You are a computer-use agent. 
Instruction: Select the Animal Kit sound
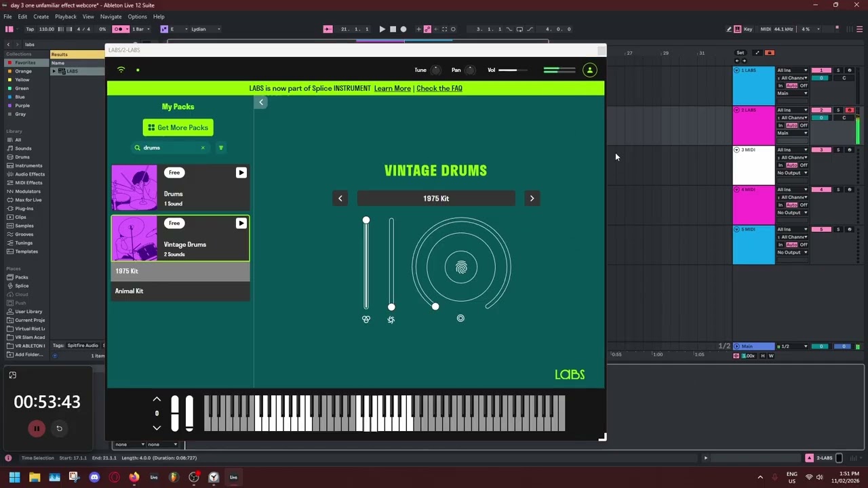tap(180, 291)
